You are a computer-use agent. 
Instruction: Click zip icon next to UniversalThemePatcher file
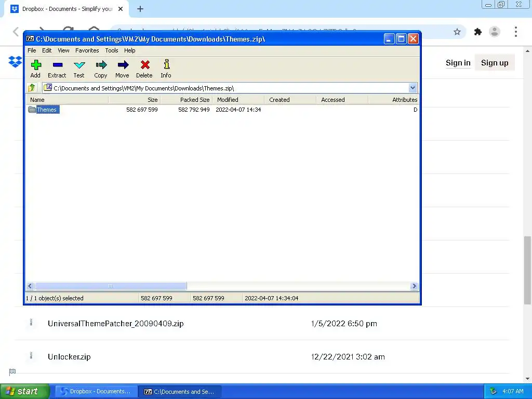tap(31, 323)
